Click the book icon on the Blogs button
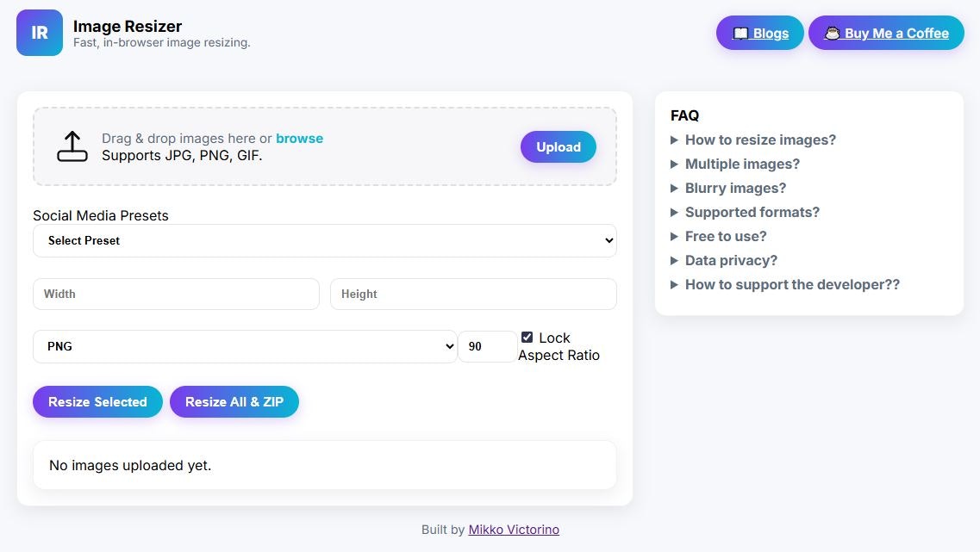This screenshot has width=980, height=552. [740, 33]
